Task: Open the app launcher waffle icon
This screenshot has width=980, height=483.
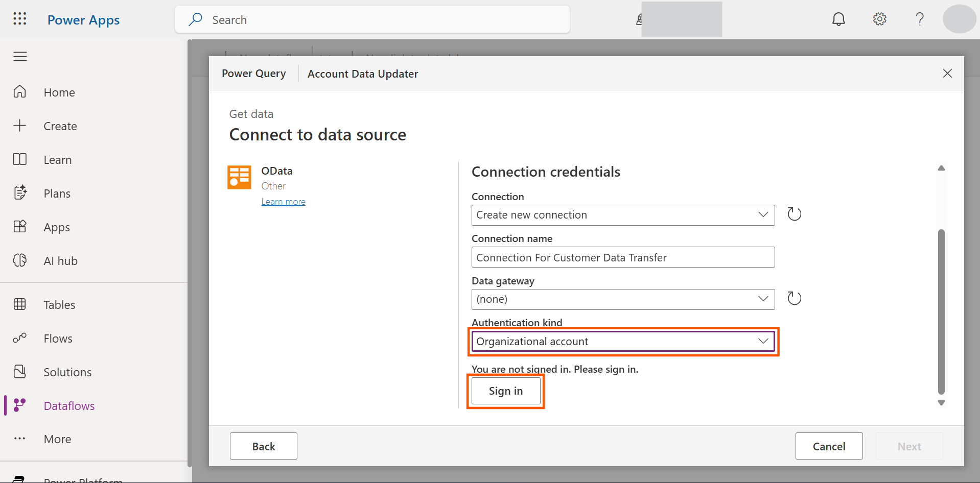Action: [x=20, y=19]
